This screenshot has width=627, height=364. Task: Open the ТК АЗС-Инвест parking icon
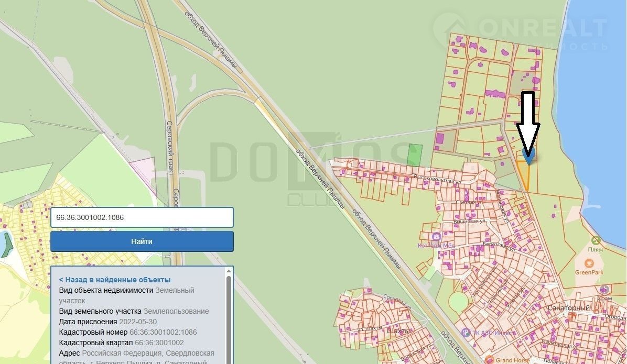465,332
